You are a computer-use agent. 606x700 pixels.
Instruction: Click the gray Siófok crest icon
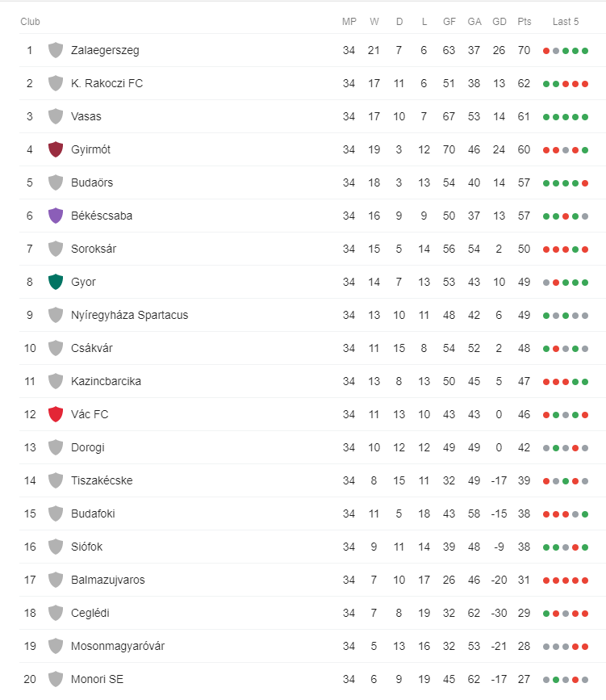[x=56, y=547]
